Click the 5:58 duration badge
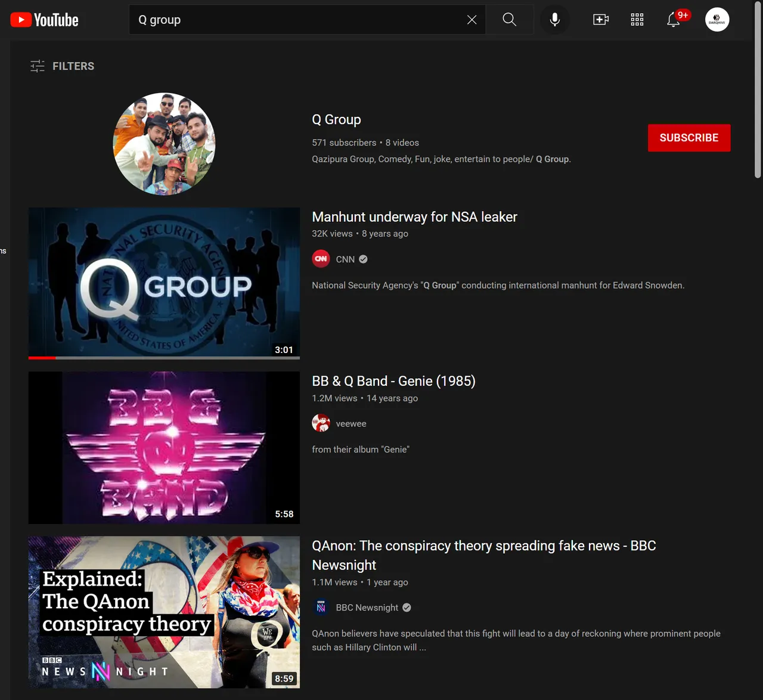This screenshot has height=700, width=763. coord(284,514)
